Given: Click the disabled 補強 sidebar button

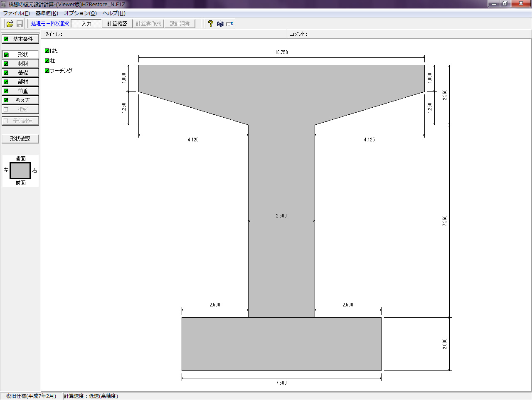Looking at the screenshot, I should click(20, 109).
